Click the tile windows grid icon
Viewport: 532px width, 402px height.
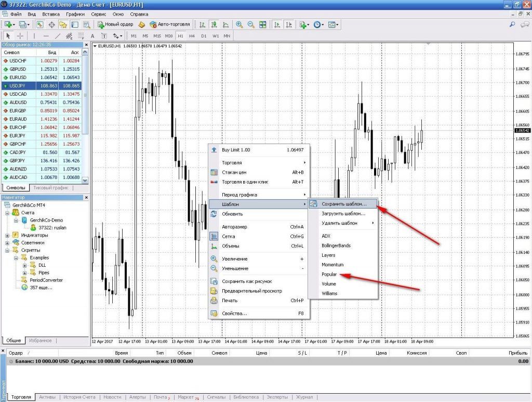[x=262, y=24]
